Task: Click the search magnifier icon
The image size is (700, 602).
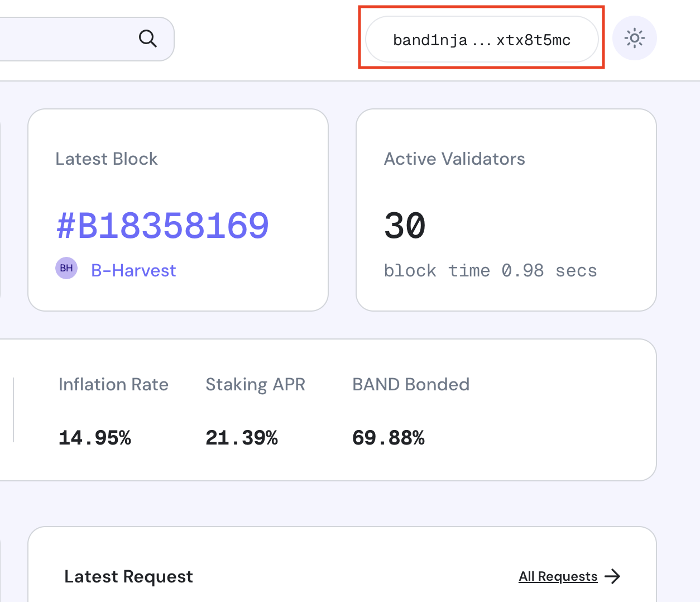Action: (x=148, y=39)
